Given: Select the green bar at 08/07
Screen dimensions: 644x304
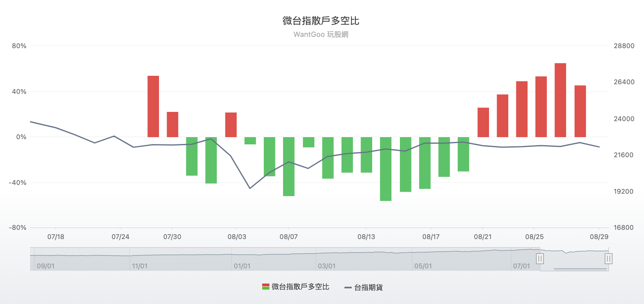Looking at the screenshot, I should [x=289, y=166].
